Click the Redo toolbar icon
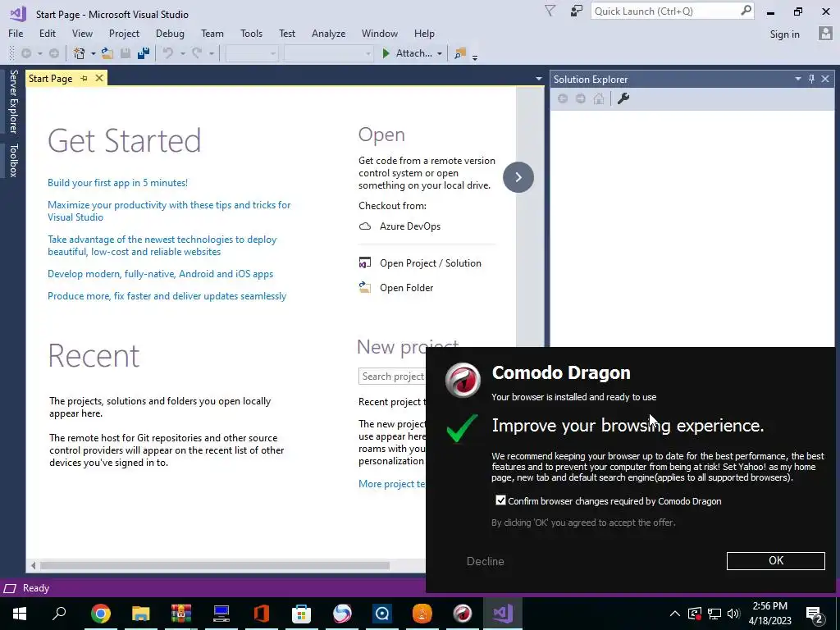The height and width of the screenshot is (630, 840). [x=197, y=53]
